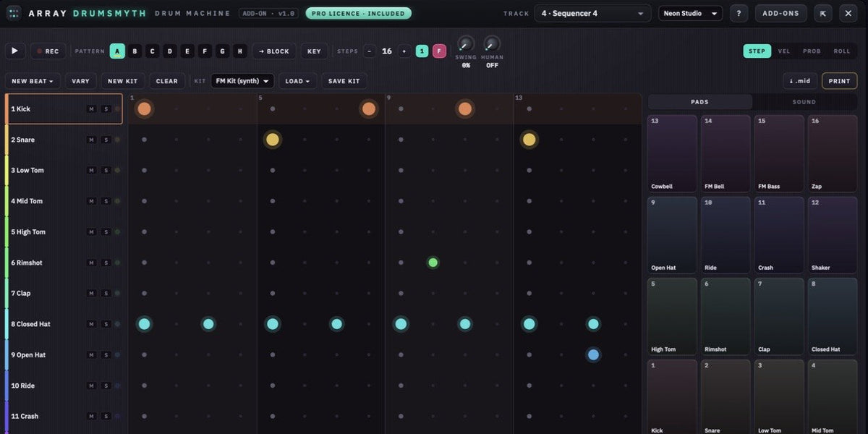Remove the blue Open Hat note

tap(593, 355)
